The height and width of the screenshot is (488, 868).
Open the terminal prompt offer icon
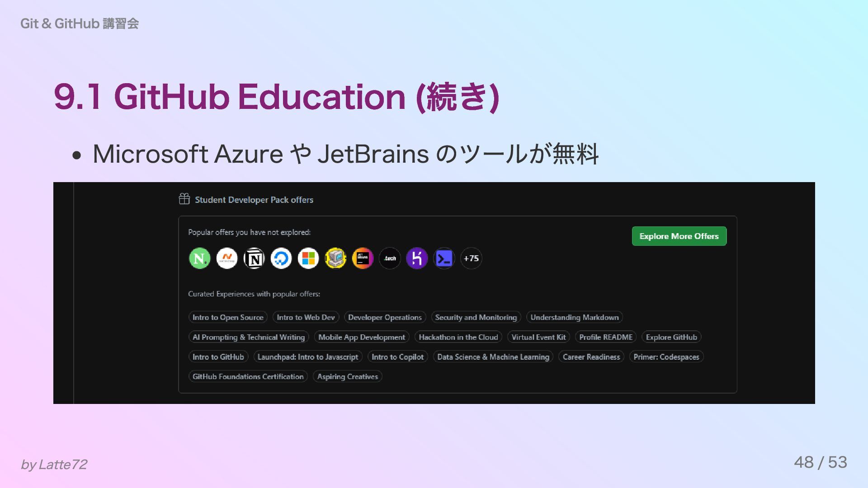444,258
